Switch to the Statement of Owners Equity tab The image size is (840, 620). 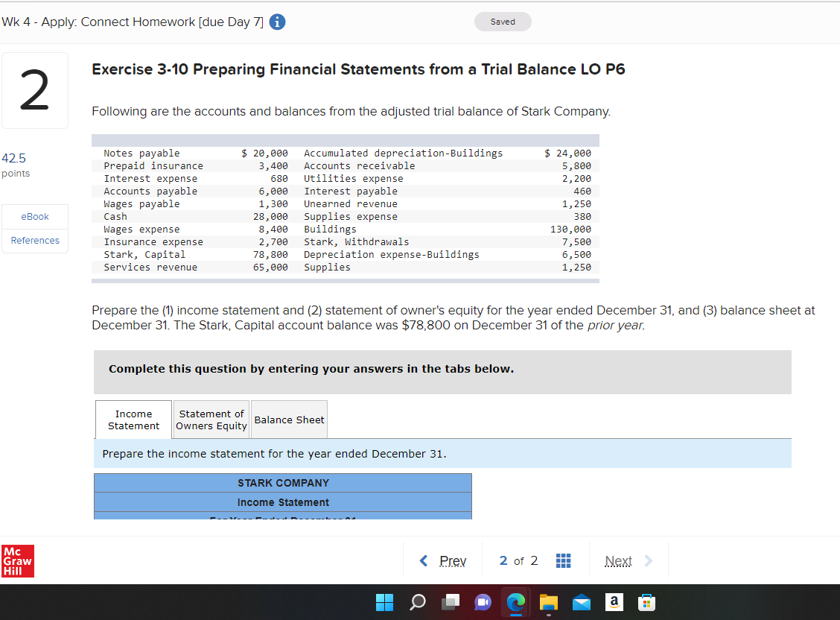(x=211, y=420)
